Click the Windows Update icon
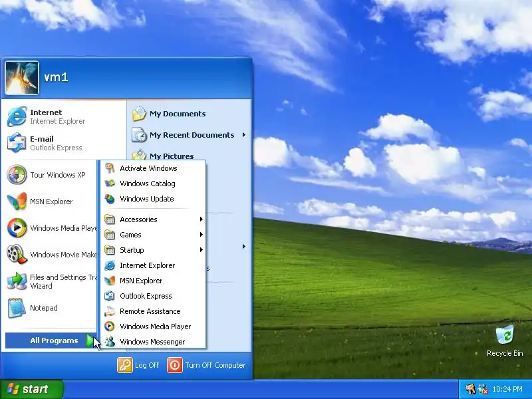The image size is (532, 399). click(x=109, y=199)
